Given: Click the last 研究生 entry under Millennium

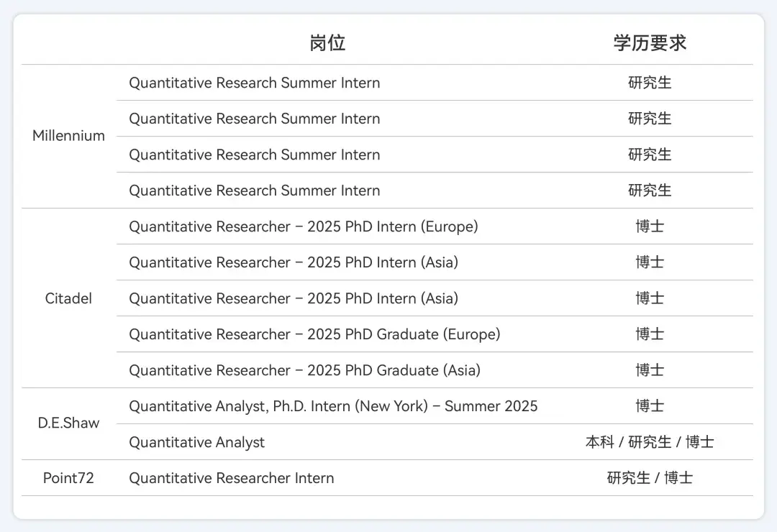Looking at the screenshot, I should point(650,190).
